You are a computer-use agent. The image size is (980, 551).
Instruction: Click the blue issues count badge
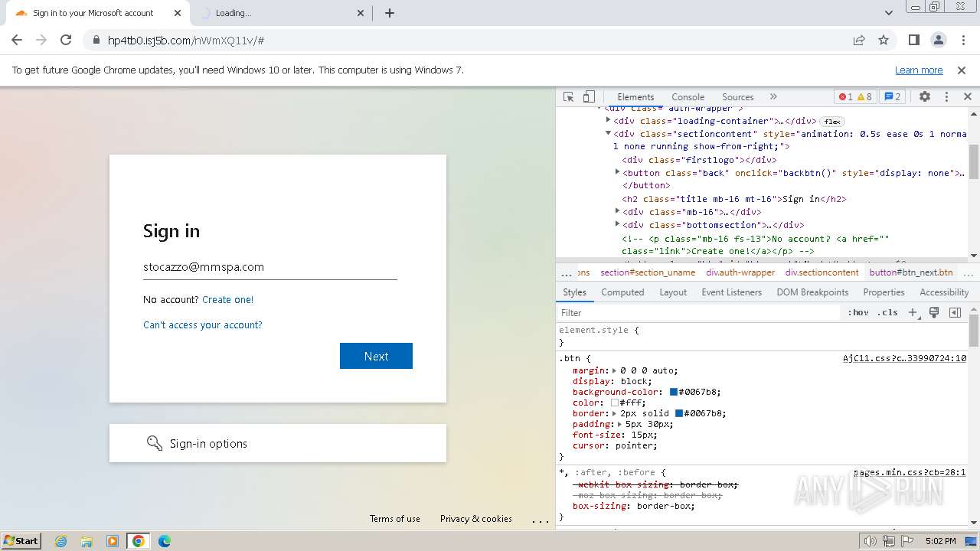click(x=892, y=97)
